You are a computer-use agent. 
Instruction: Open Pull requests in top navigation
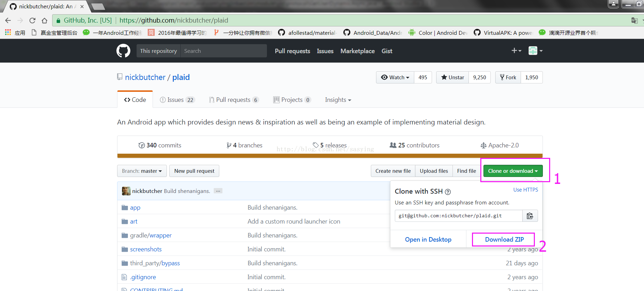(x=292, y=51)
